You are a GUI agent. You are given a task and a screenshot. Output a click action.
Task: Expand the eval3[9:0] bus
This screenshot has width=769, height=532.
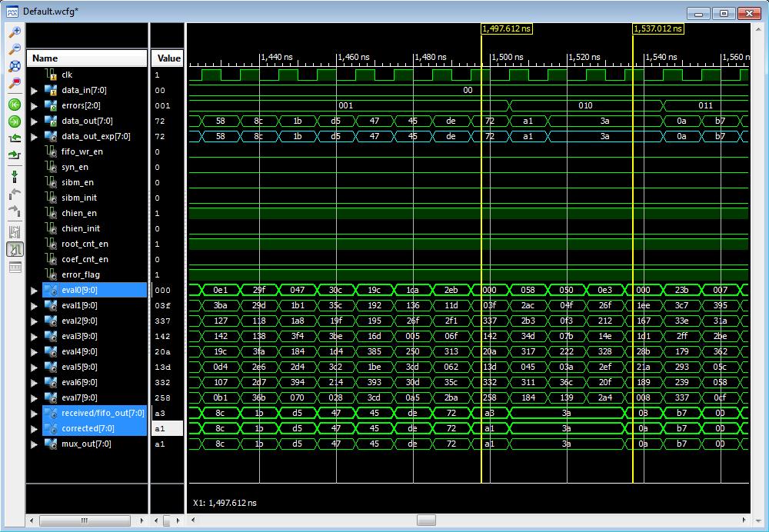point(34,337)
